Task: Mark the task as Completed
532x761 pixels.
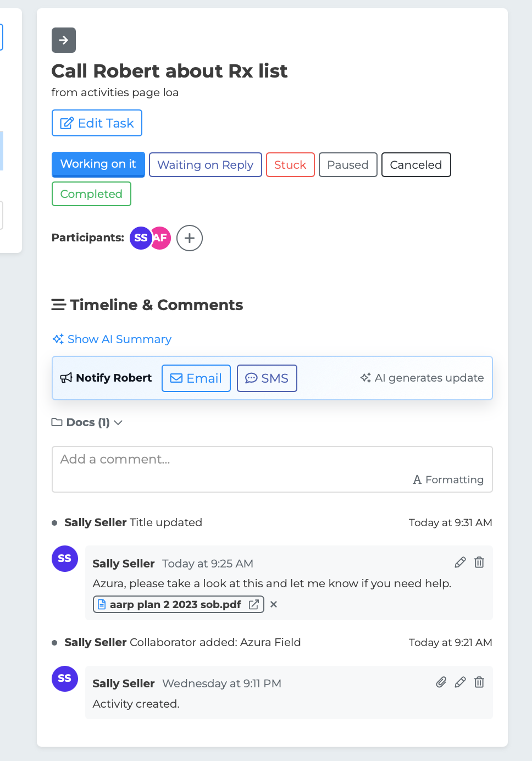Action: tap(91, 194)
